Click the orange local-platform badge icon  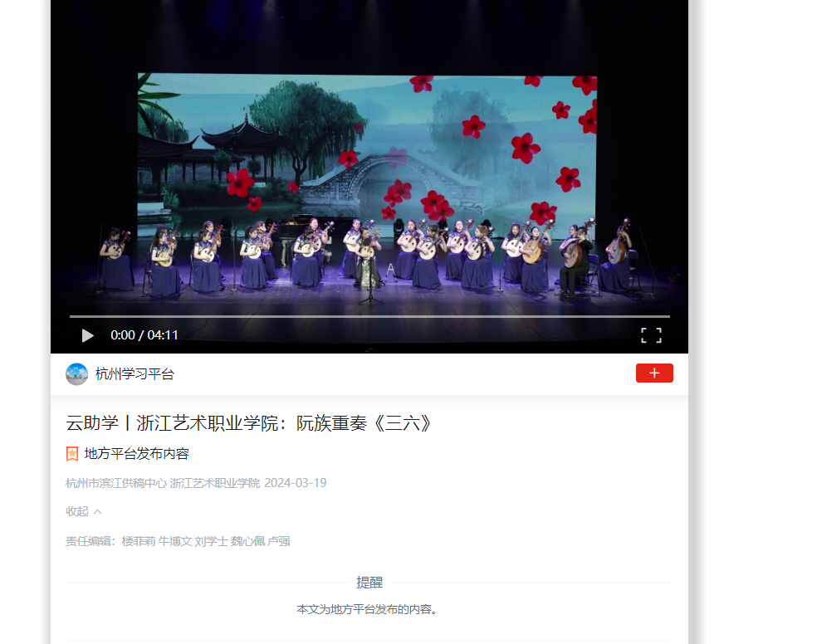pyautogui.click(x=72, y=454)
